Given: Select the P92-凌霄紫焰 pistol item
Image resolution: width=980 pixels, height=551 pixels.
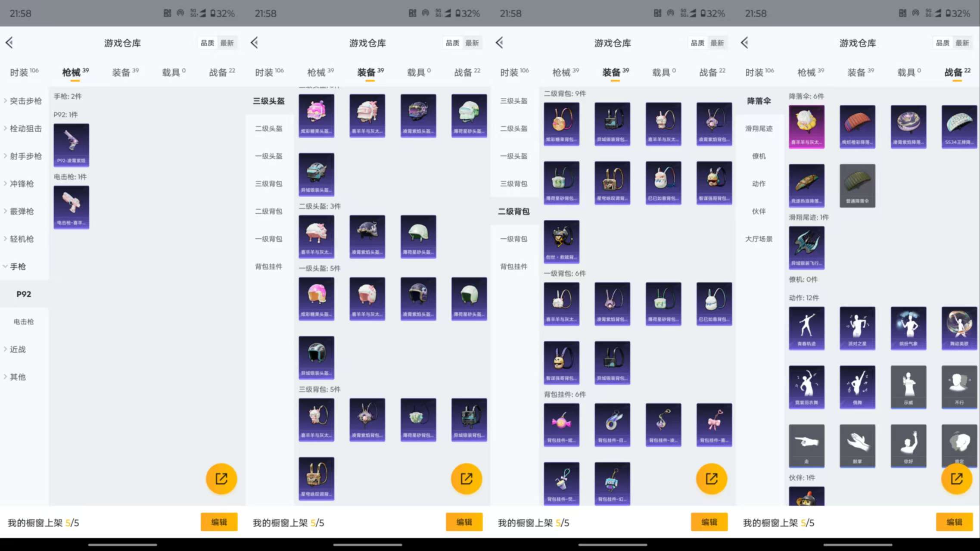Looking at the screenshot, I should pos(71,144).
